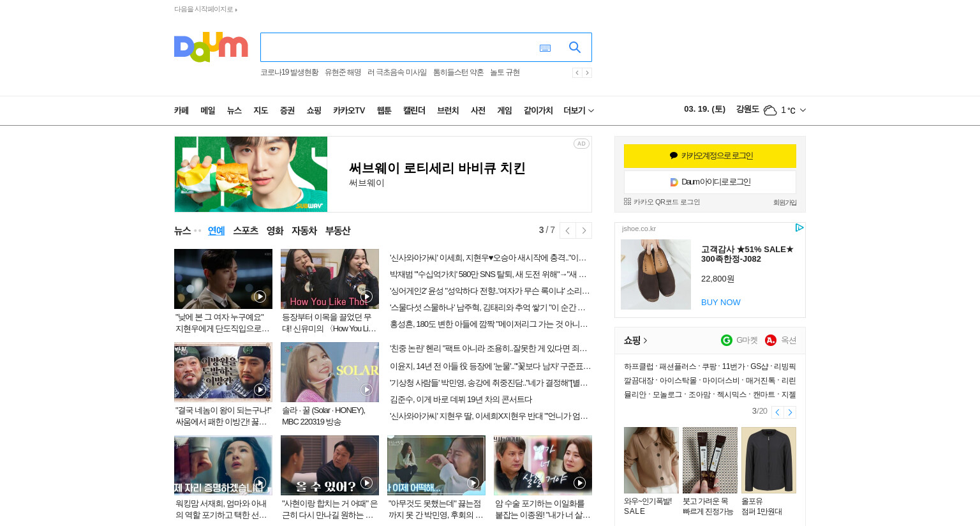This screenshot has height=526, width=980.
Task: Open the 붓고 가려운 목 product image
Action: click(x=710, y=460)
